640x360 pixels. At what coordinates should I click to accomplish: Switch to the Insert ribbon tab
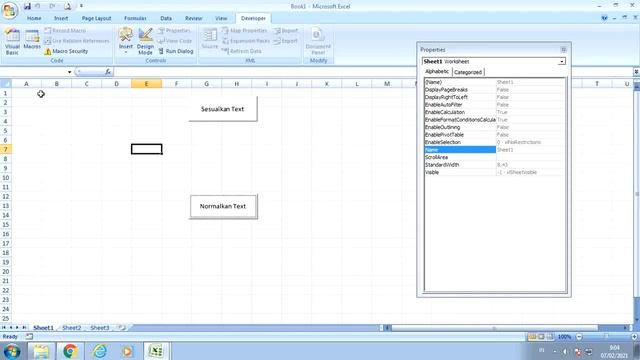(x=61, y=18)
